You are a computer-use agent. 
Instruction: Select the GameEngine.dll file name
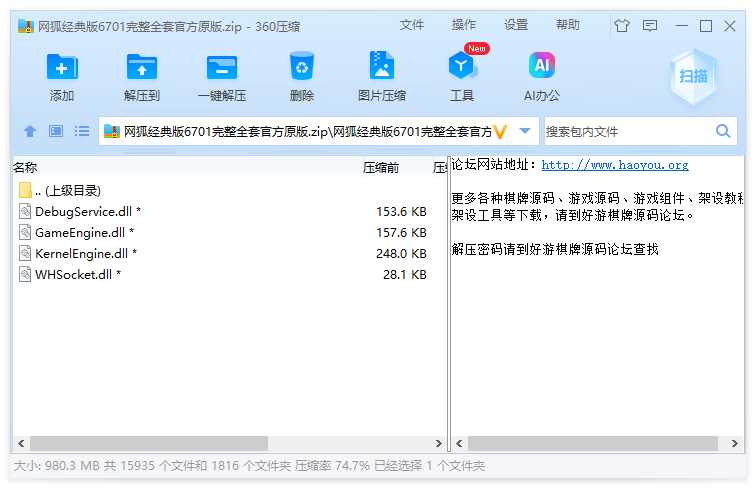pos(80,232)
